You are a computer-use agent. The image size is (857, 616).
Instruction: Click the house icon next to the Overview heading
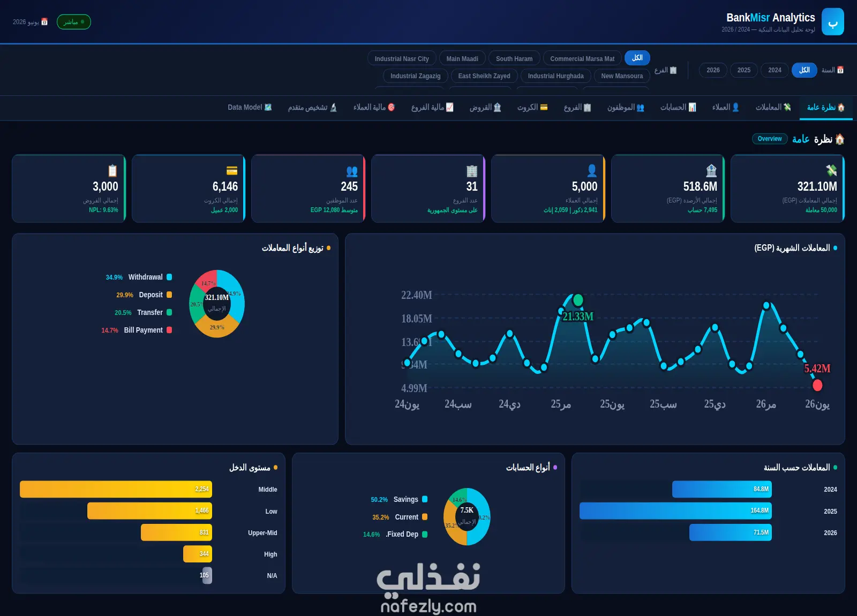[839, 139]
